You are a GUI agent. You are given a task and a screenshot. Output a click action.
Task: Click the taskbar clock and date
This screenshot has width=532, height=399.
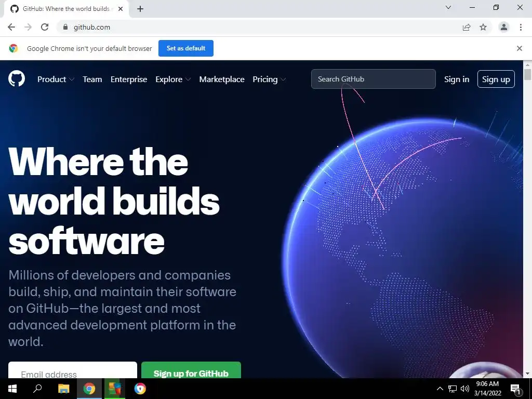point(487,389)
